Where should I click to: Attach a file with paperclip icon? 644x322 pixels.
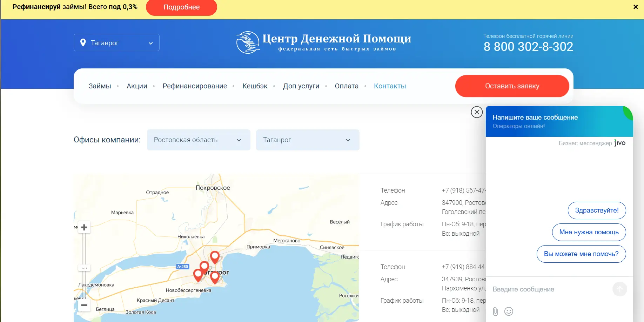tap(495, 311)
